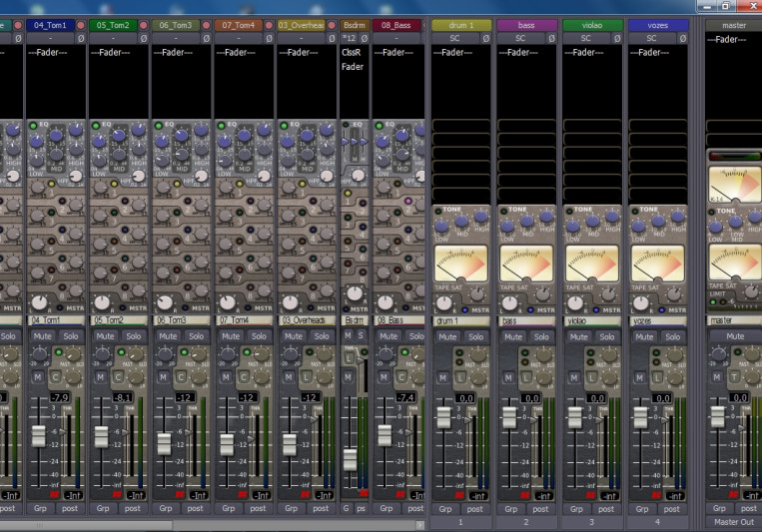
Task: Click the pan knob on 05_Tom2
Action: [102, 302]
